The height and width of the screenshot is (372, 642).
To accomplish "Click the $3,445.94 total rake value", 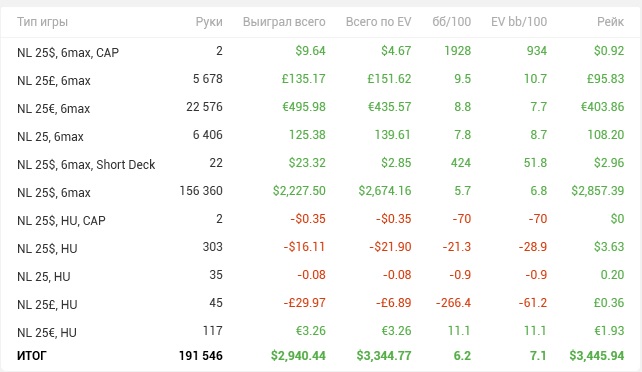I will point(597,356).
